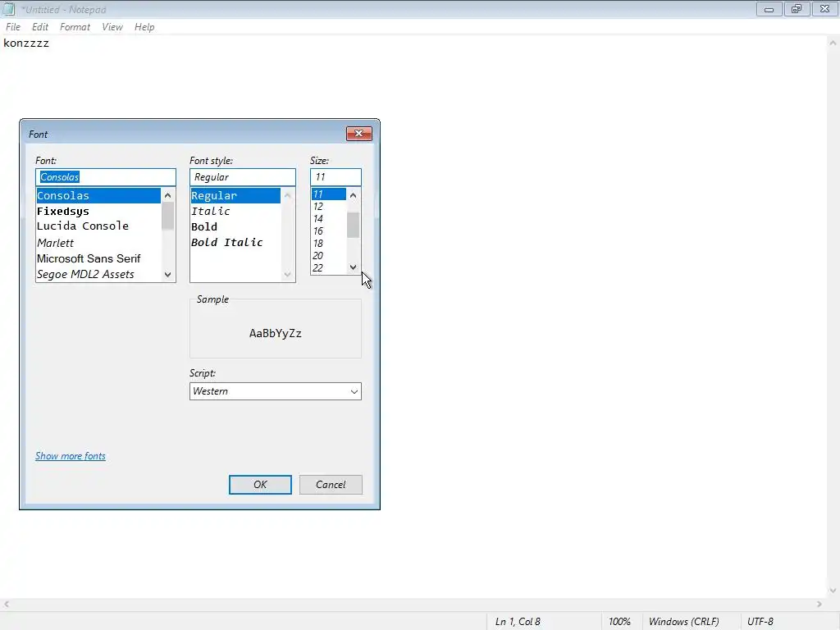Click the Font style input field
840x630 pixels.
click(x=242, y=177)
